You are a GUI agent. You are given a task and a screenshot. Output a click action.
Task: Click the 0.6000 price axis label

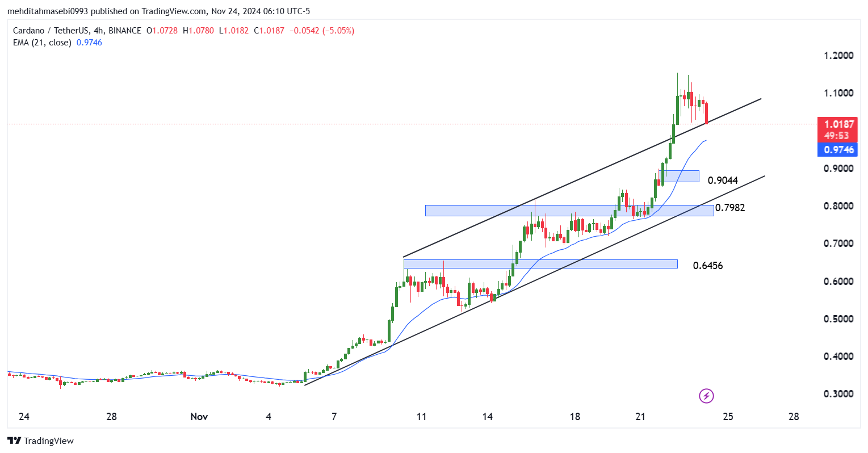point(838,282)
